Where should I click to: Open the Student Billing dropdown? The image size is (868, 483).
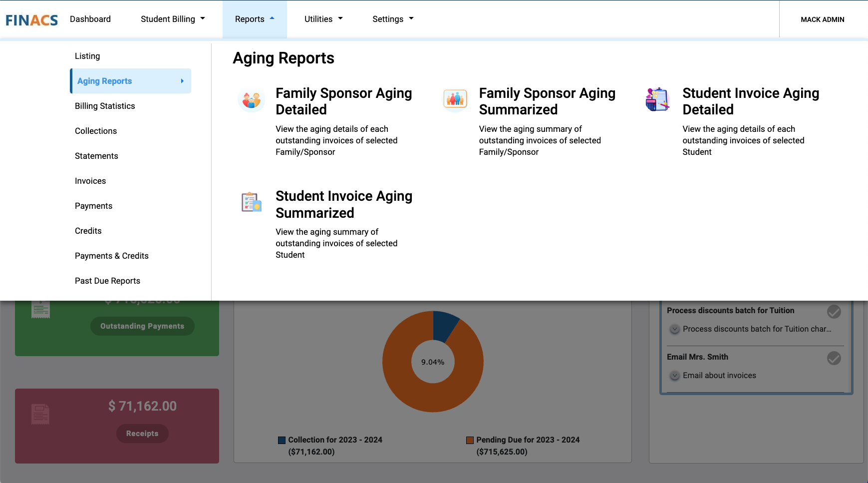173,19
